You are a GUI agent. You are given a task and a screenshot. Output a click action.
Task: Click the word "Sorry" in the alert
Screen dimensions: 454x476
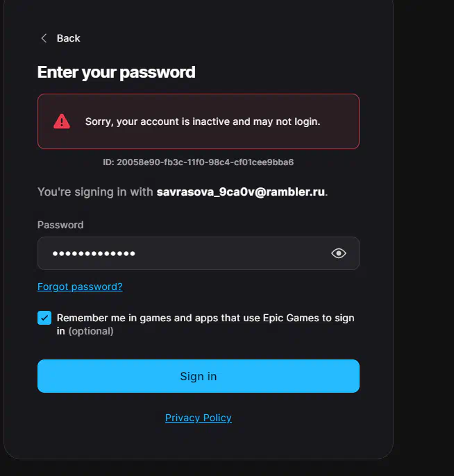coord(99,121)
